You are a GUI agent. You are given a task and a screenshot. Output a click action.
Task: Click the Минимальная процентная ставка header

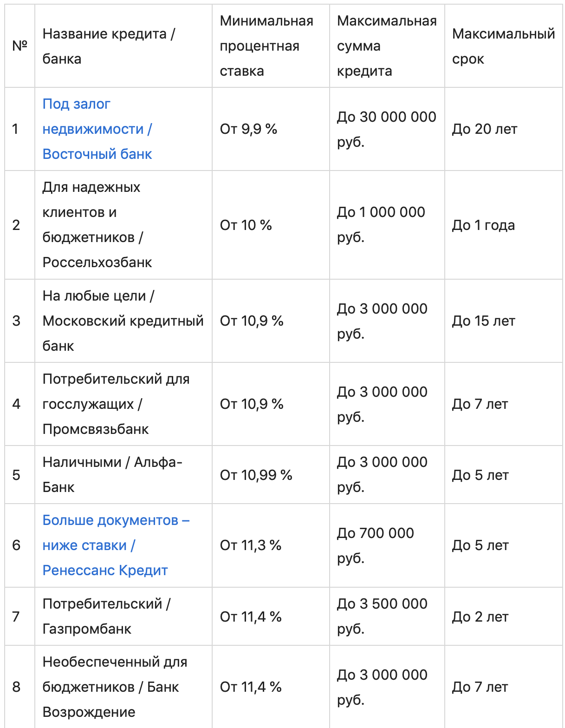pos(266,46)
